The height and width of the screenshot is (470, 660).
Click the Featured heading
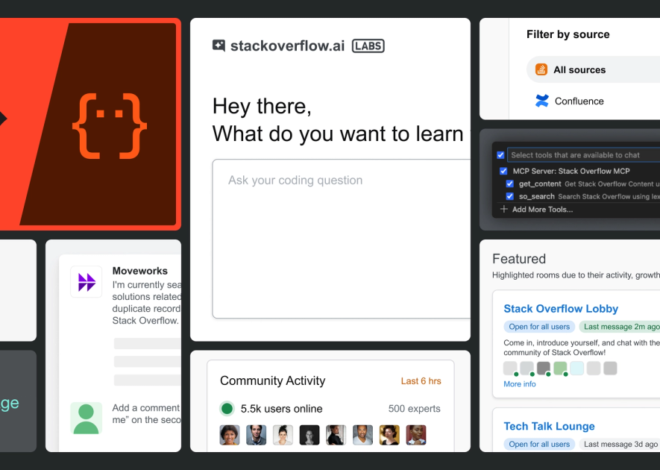(x=519, y=259)
